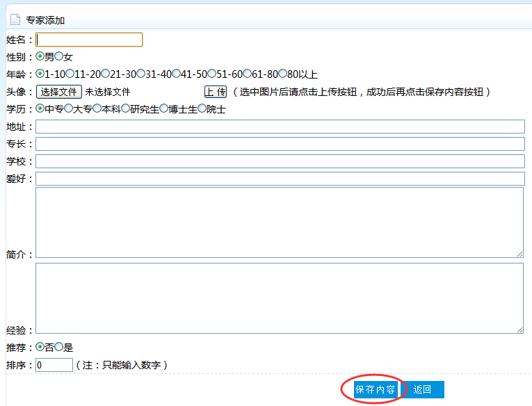Pick the 80以上 age option
The height and width of the screenshot is (406, 532).
point(283,74)
